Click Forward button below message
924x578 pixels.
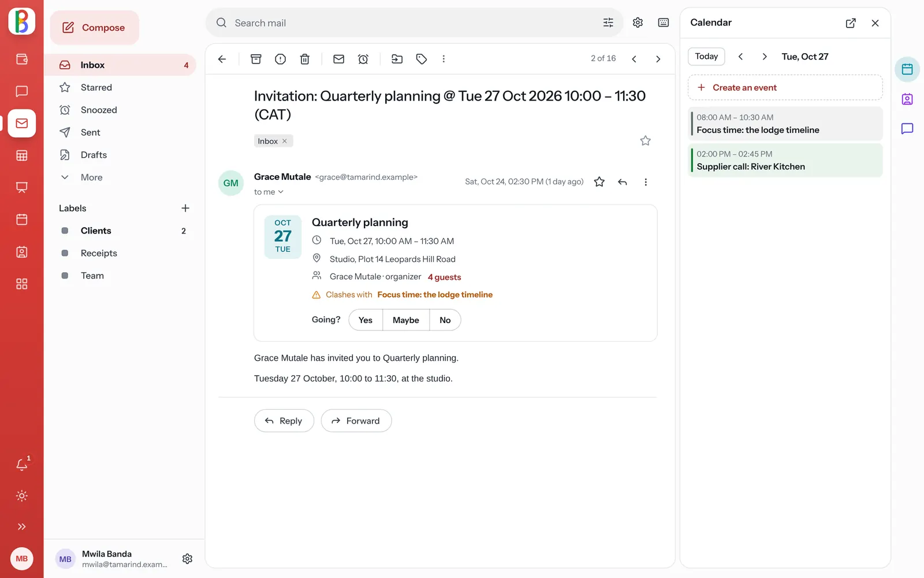tap(356, 421)
